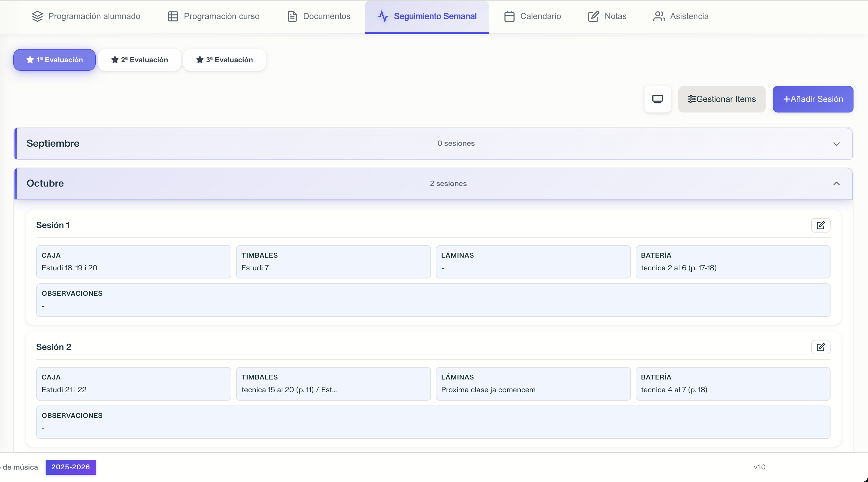Collapse the Octubre section chevron
Screen dimensions: 868x482
(836, 184)
